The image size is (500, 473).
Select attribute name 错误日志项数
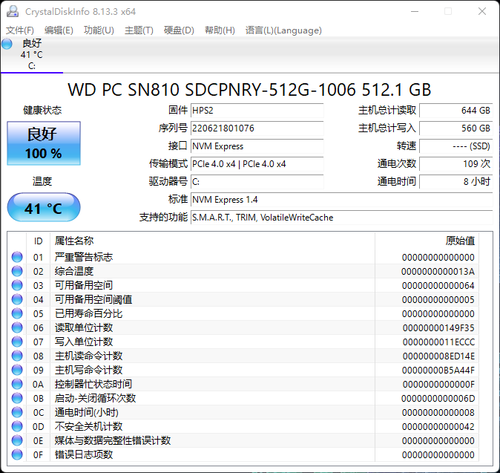point(84,455)
